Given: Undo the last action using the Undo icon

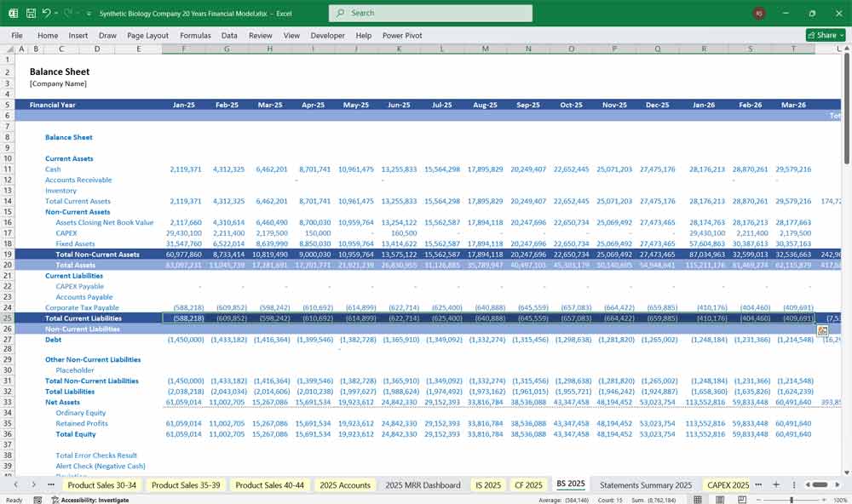Looking at the screenshot, I should [x=47, y=13].
